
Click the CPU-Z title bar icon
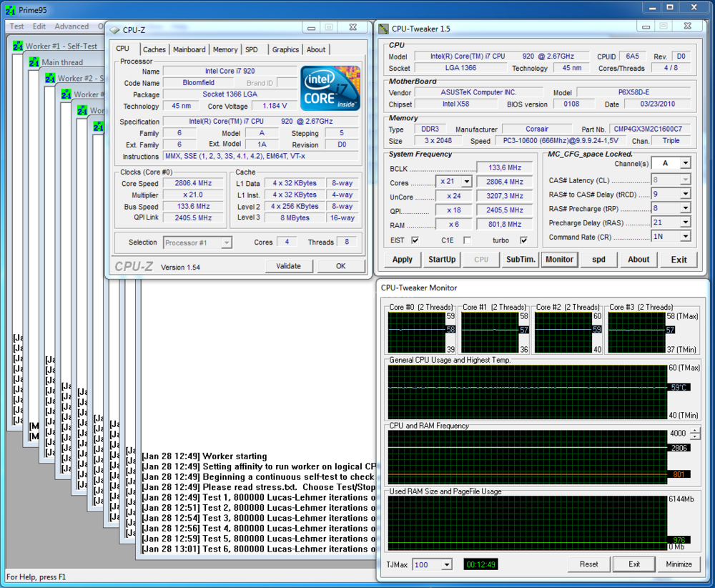click(x=114, y=30)
